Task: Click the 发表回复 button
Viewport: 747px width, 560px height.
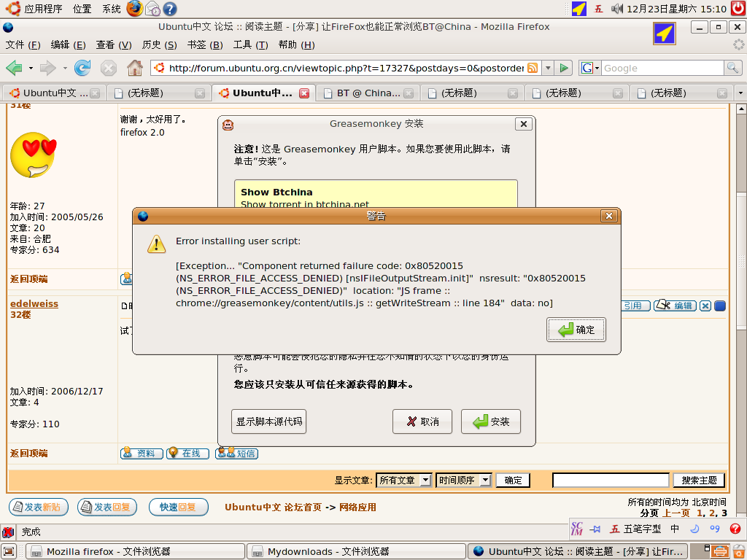Action: [x=107, y=507]
